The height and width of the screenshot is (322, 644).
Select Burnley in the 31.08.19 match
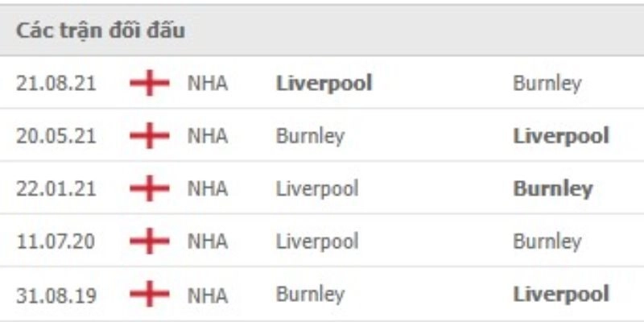[310, 295]
